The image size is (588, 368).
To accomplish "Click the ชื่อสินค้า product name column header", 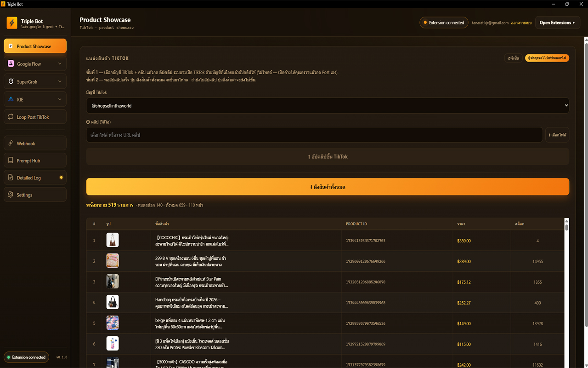I will point(162,224).
